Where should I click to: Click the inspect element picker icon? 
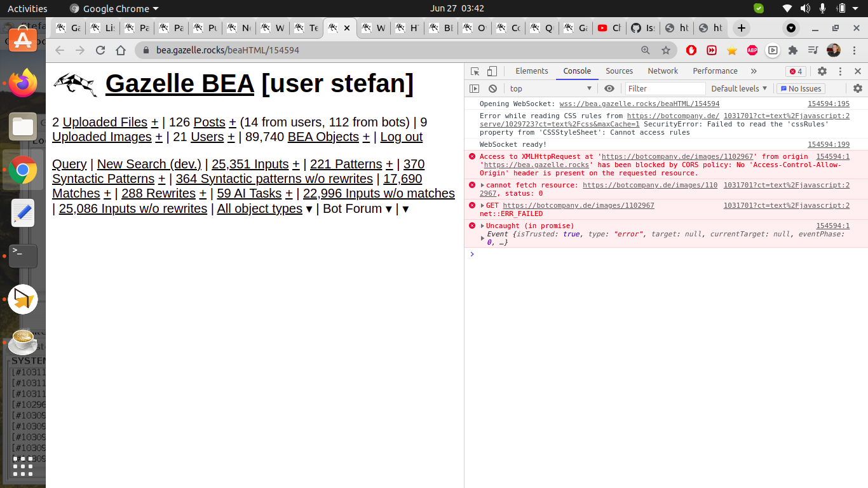[475, 71]
